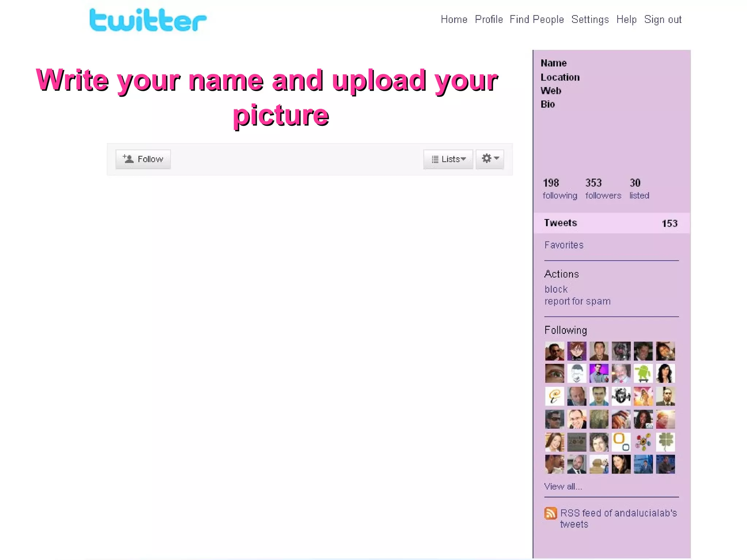
Task: Open the RSS feed of andalucialab's tweets link
Action: pyautogui.click(x=618, y=518)
